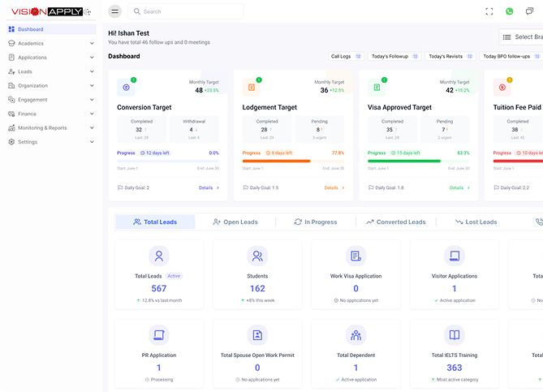Click the Leads sidebar icon
This screenshot has height=392, width=543.
coord(11,71)
